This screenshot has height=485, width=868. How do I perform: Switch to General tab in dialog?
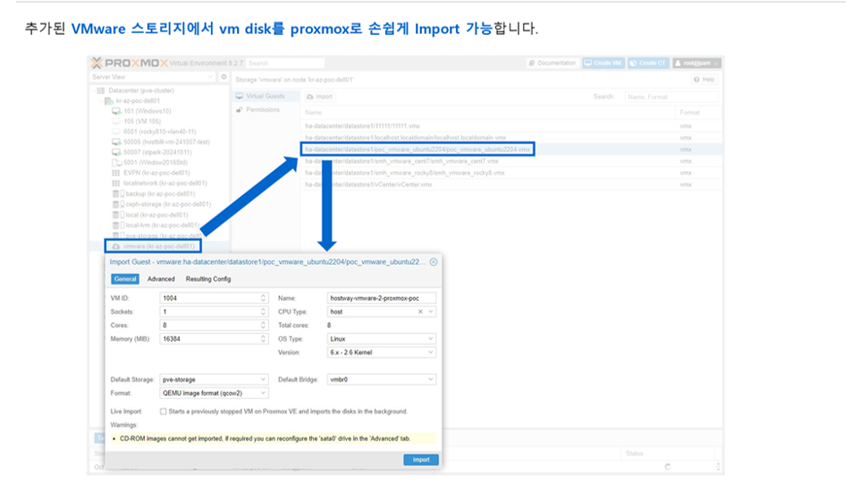tap(125, 279)
